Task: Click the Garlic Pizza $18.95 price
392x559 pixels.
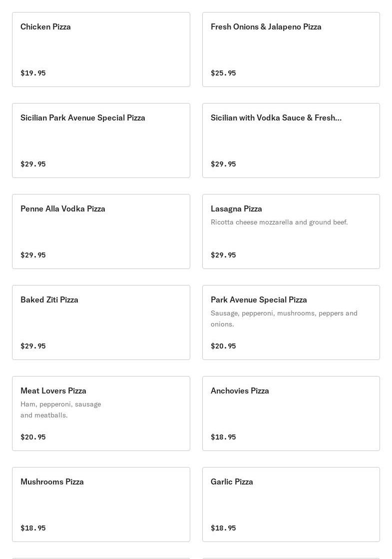Action: coord(223,528)
